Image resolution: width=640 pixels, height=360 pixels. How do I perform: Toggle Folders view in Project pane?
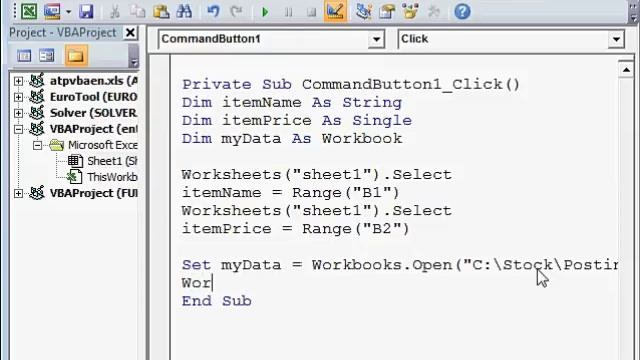coord(76,56)
